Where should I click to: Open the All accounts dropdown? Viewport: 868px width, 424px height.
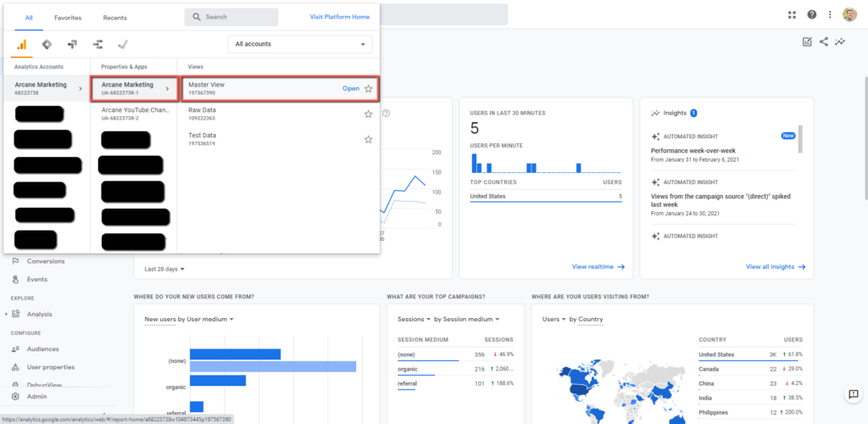coord(300,44)
